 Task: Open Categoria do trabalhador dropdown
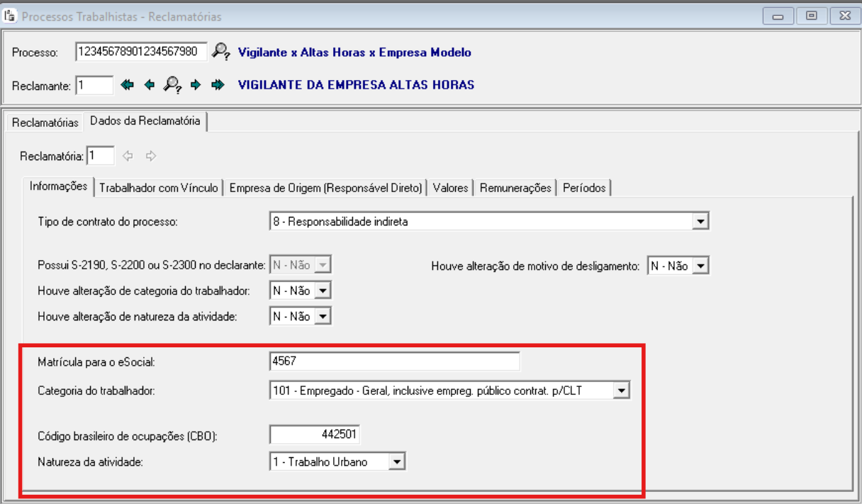621,389
